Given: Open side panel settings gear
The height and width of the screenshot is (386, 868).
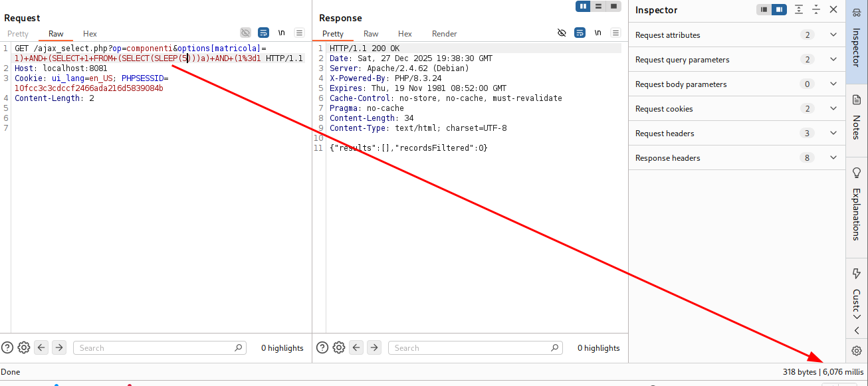Looking at the screenshot, I should pos(857,351).
